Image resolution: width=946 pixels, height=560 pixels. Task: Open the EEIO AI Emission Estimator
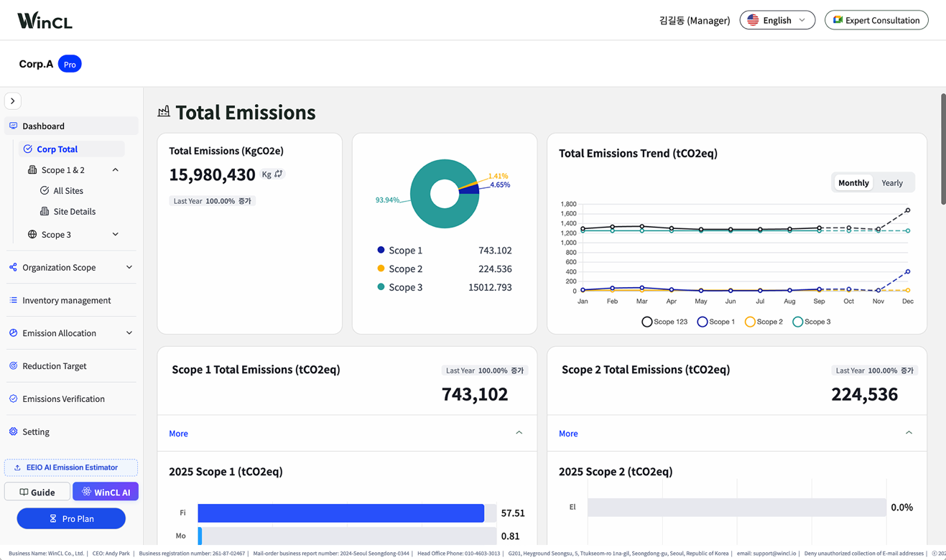point(71,467)
